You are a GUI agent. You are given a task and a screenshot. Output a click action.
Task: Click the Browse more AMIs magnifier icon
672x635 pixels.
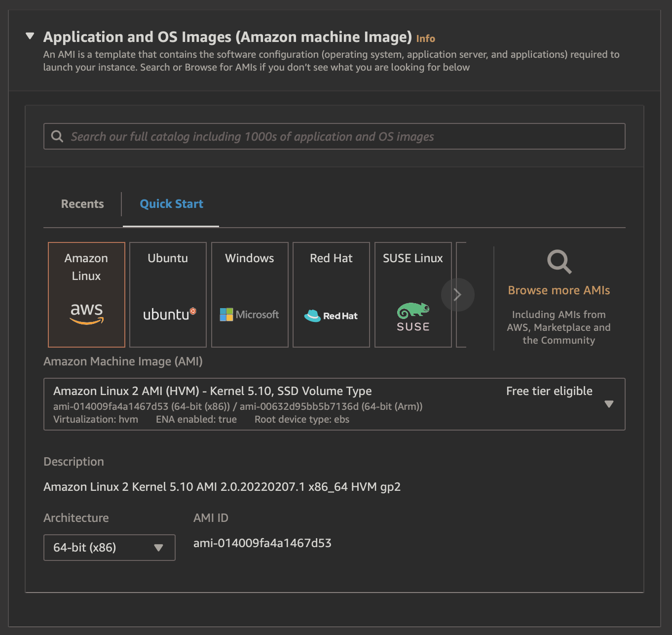click(559, 262)
